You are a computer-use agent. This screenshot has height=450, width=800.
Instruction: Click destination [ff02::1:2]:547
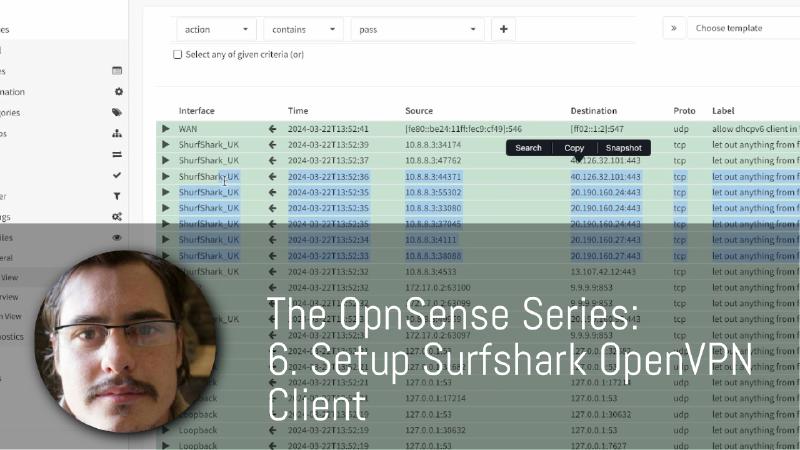[597, 129]
